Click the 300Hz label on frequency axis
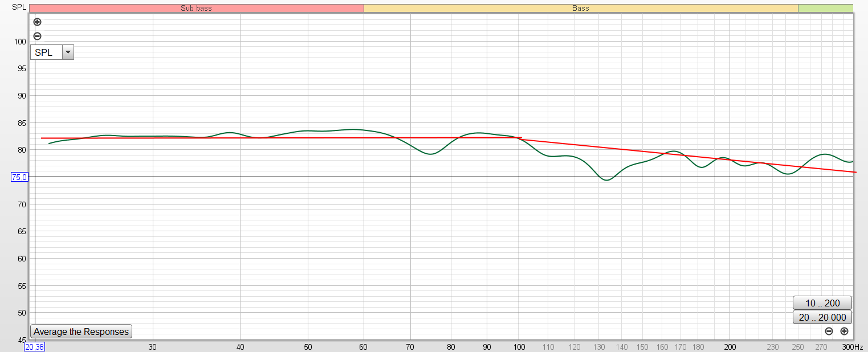The width and height of the screenshot is (868, 352). click(x=854, y=346)
